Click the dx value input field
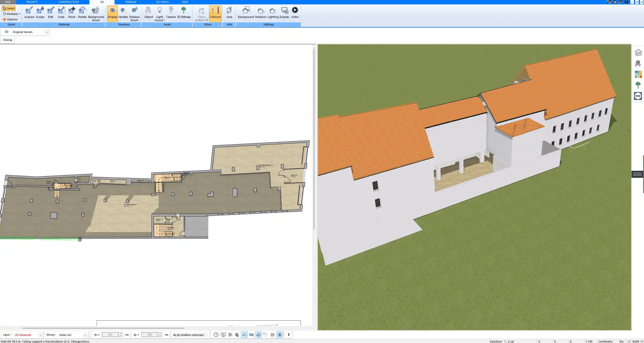 click(x=110, y=335)
